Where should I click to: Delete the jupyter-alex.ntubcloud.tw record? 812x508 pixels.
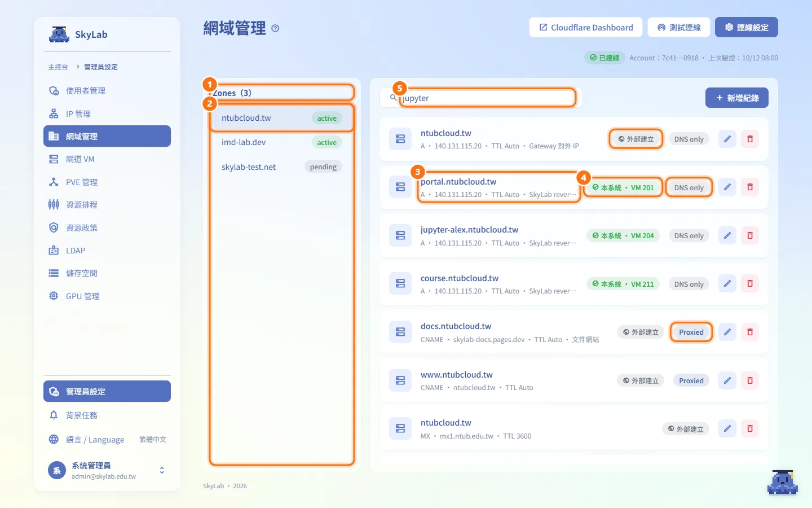[x=750, y=235]
